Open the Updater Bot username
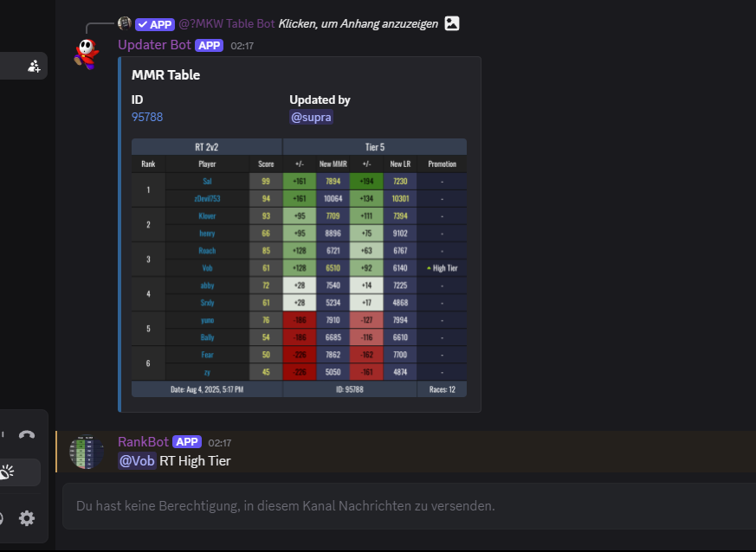Screen dimensions: 756x552 tap(154, 45)
